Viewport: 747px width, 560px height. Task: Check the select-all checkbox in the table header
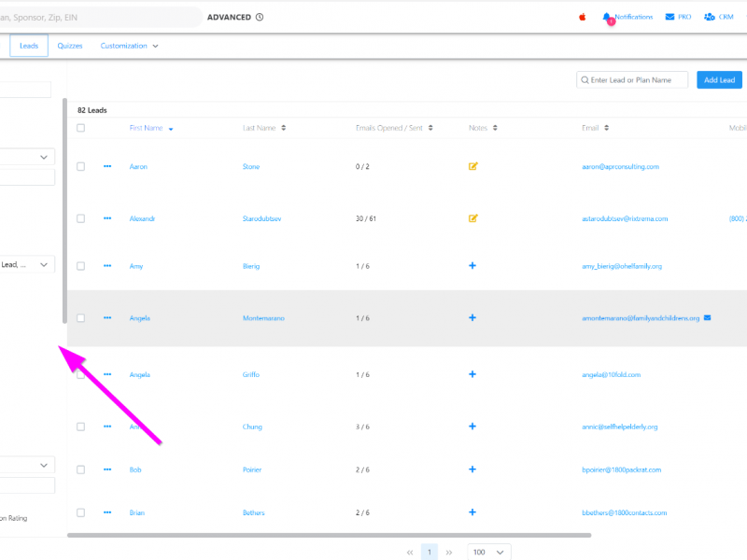coord(81,128)
